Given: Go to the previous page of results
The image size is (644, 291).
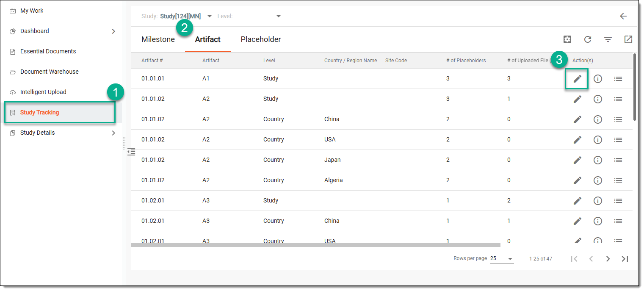Looking at the screenshot, I should click(591, 259).
